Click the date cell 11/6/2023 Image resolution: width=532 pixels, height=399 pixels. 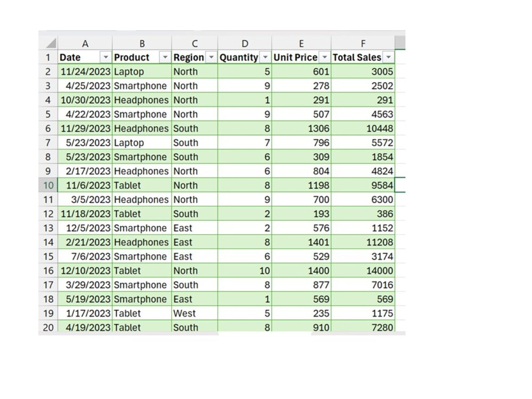[x=85, y=185]
